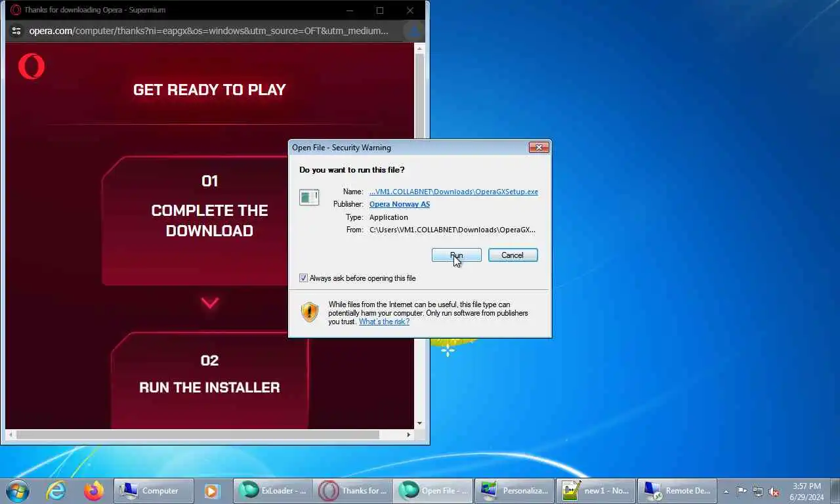The width and height of the screenshot is (840, 504).
Task: Close the Security Warning dialog with X
Action: click(539, 148)
